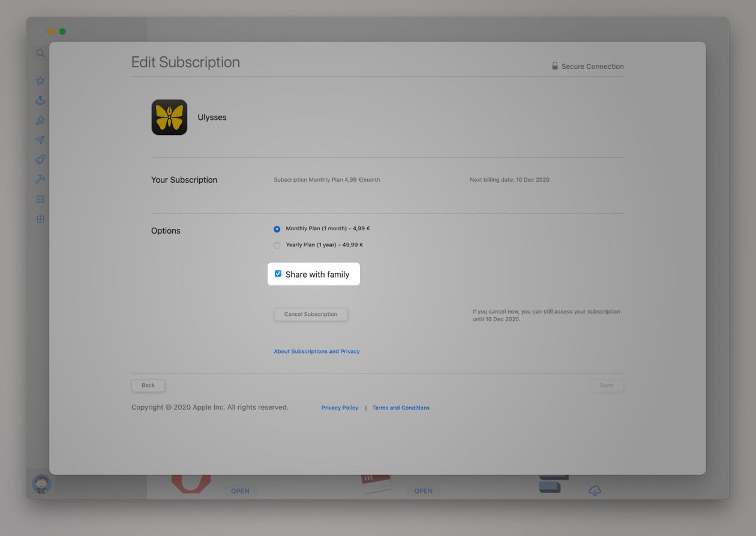Open the Develop hammer icon

[x=40, y=179]
